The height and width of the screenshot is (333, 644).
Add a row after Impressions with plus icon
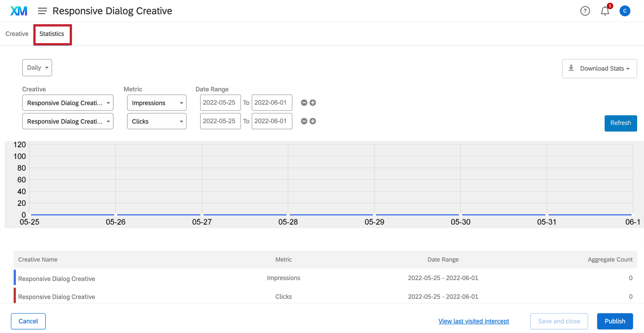pos(313,103)
